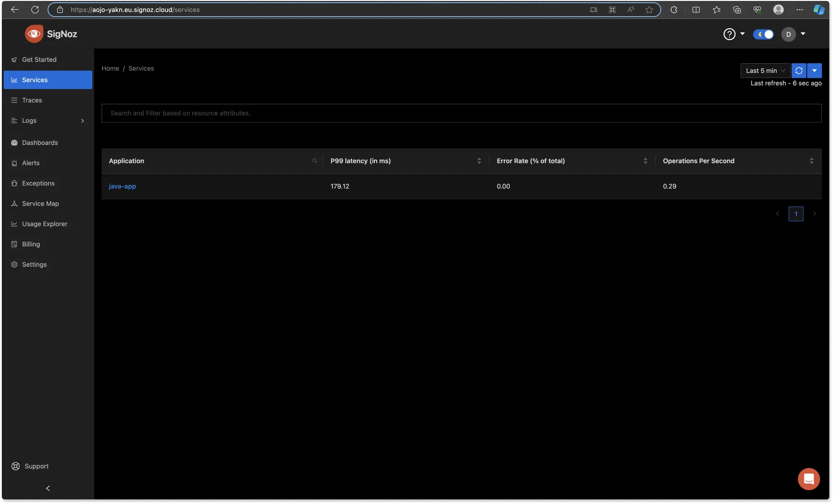The width and height of the screenshot is (833, 504).
Task: Select pagination page 1
Action: (x=796, y=214)
